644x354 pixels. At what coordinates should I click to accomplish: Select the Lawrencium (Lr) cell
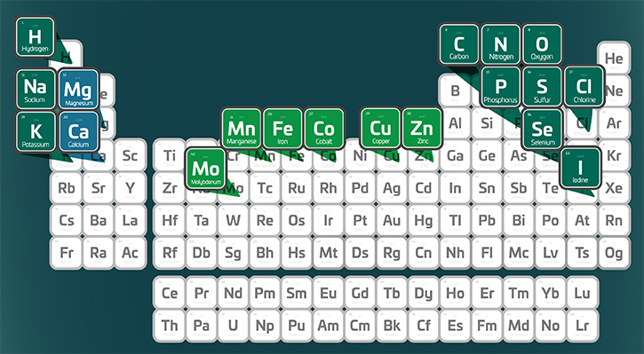tap(582, 326)
